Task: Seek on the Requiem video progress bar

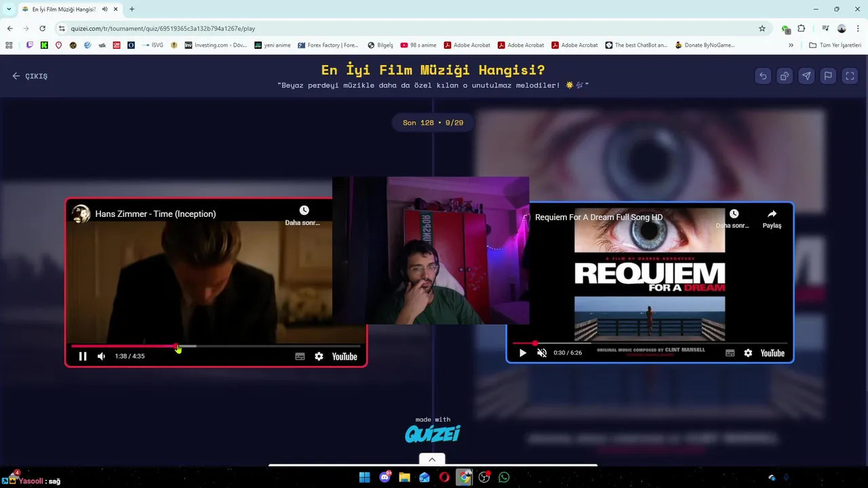Action: [650, 344]
